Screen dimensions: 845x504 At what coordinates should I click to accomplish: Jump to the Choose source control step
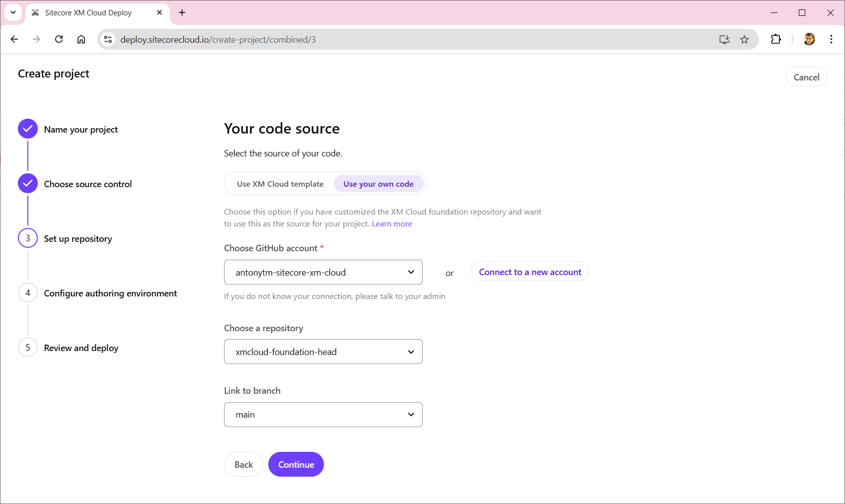click(x=87, y=184)
